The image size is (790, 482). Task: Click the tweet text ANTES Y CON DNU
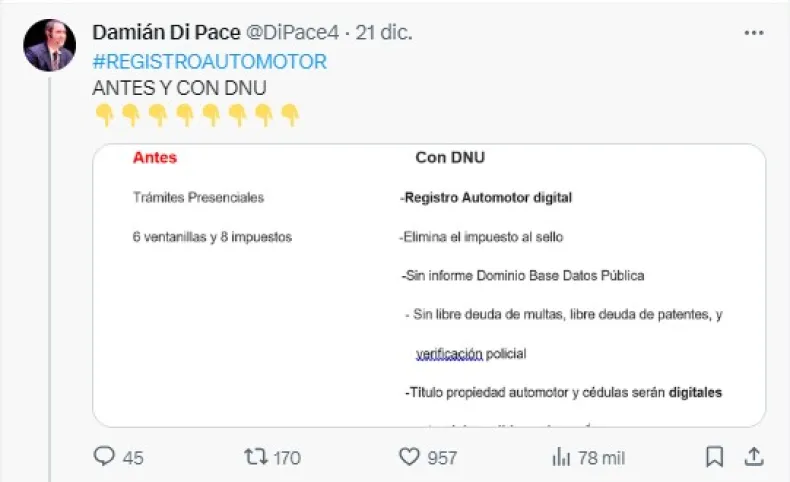click(179, 88)
